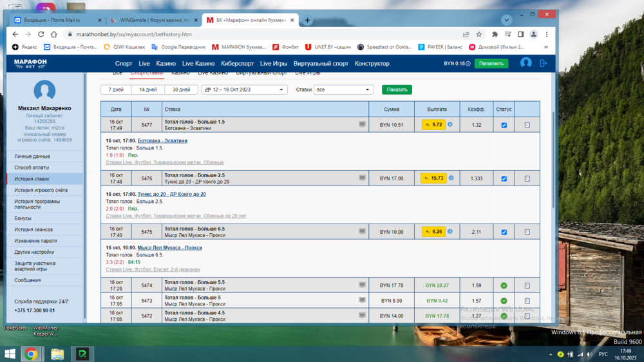
Task: Toggle status checkbox for bet 5477
Action: point(504,125)
